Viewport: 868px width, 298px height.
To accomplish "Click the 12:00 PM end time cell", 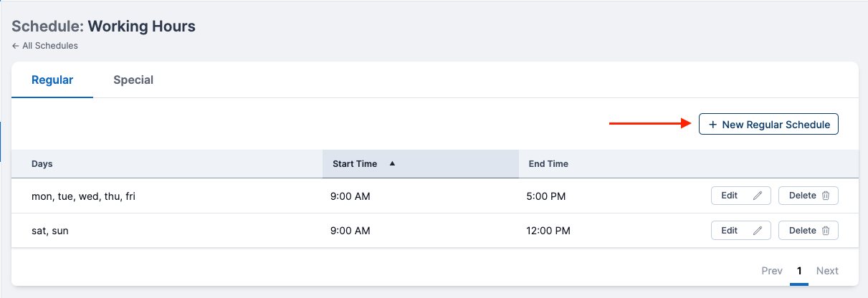I will 550,231.
